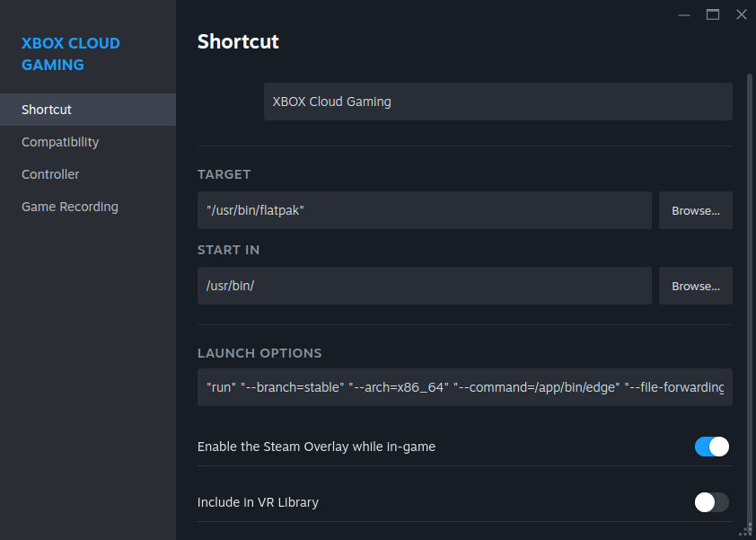This screenshot has height=540, width=756.
Task: Switch to the Compatibility section
Action: pyautogui.click(x=60, y=142)
